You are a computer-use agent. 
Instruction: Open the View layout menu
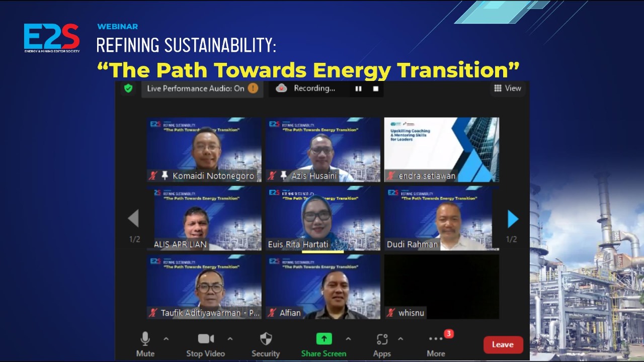(507, 88)
